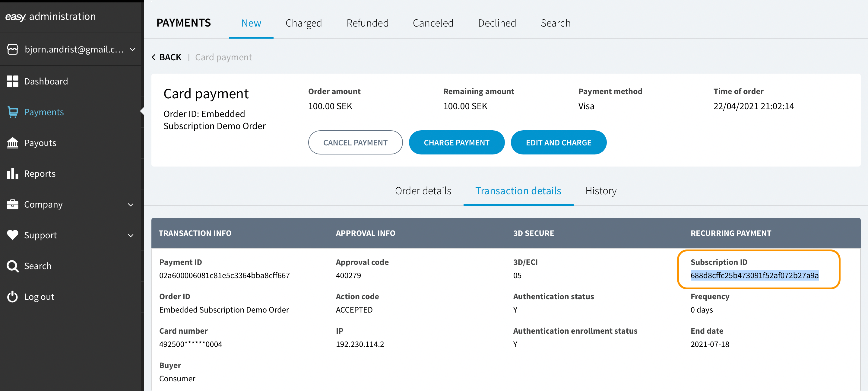This screenshot has height=391, width=868.
Task: Click the Reports bar chart icon
Action: 12,173
